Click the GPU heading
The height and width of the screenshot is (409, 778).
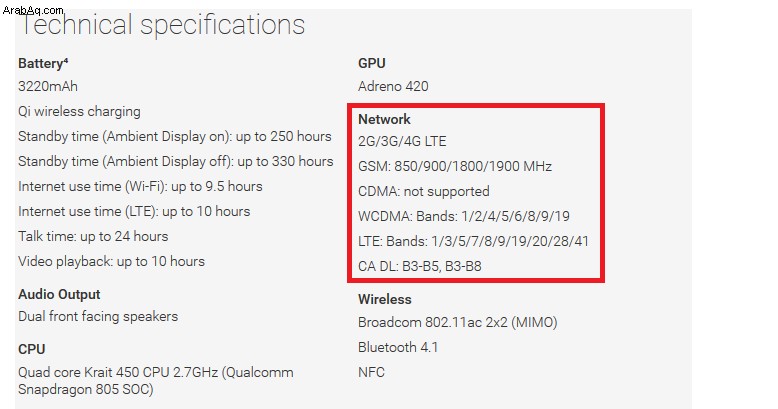coord(372,63)
